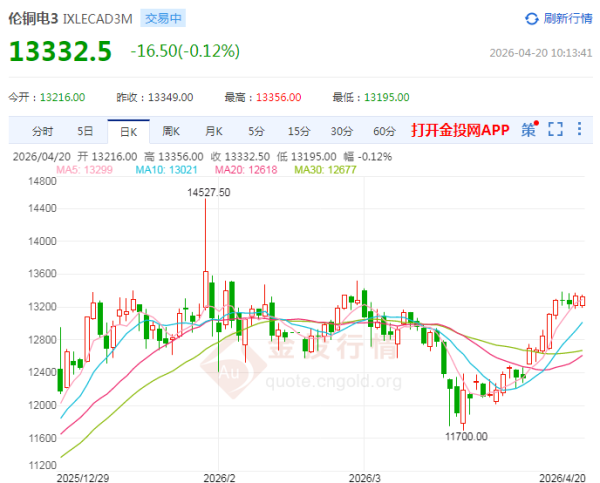Image resolution: width=600 pixels, height=483 pixels.
Task: Select the 月K monthly candlestick tab
Action: tap(214, 131)
